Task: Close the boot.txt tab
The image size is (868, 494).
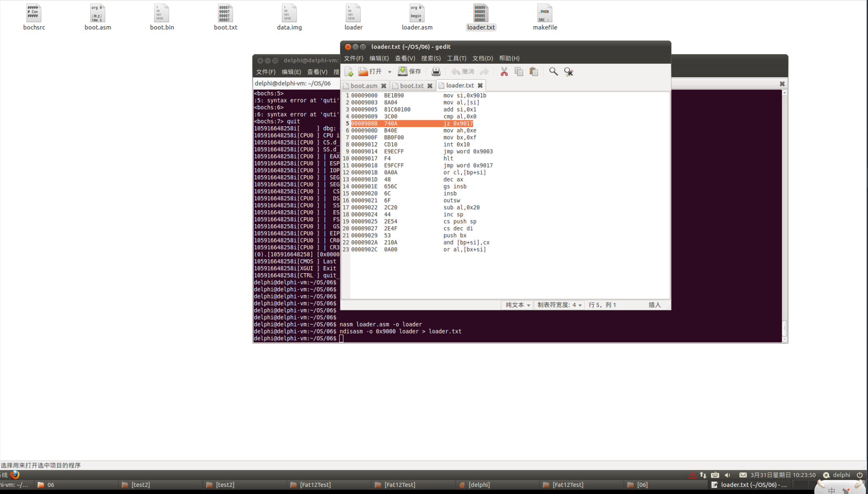Action: click(x=430, y=86)
